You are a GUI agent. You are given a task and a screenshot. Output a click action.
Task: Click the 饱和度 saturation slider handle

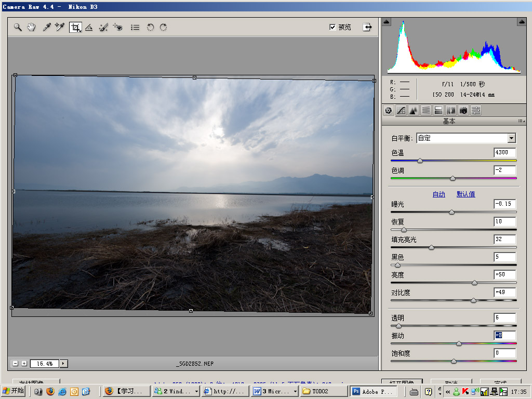click(x=454, y=362)
